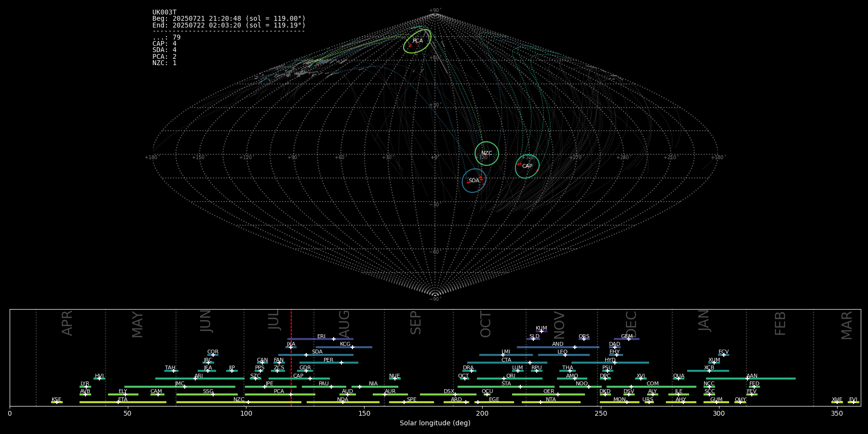Click the JXA shower marker on timeline
The width and height of the screenshot is (868, 434).
[291, 347]
